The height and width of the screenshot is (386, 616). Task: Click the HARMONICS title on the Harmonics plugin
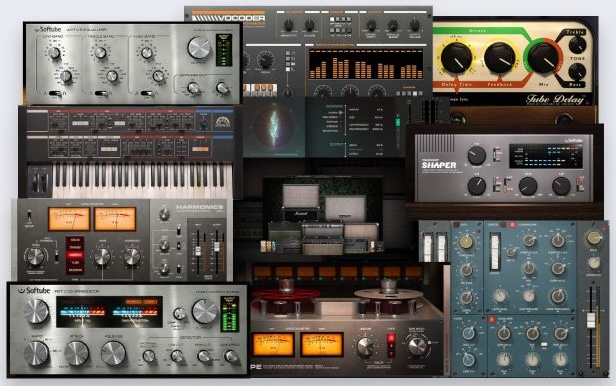coord(200,207)
